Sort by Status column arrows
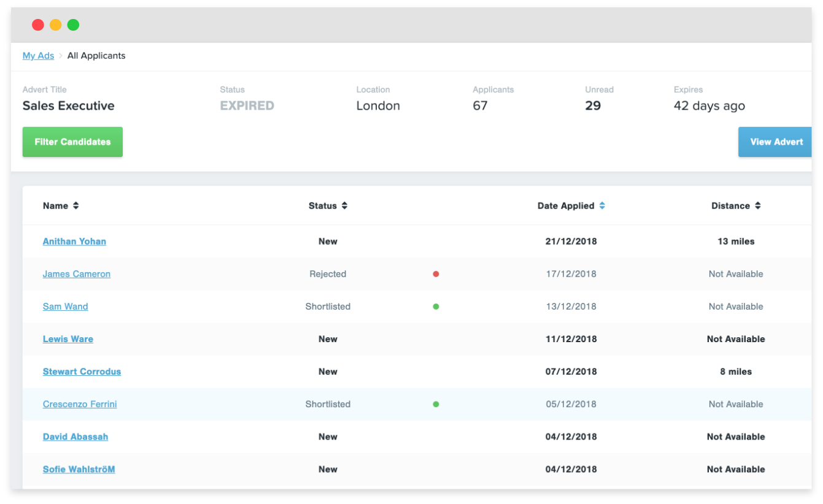This screenshot has width=823, height=504. click(344, 206)
